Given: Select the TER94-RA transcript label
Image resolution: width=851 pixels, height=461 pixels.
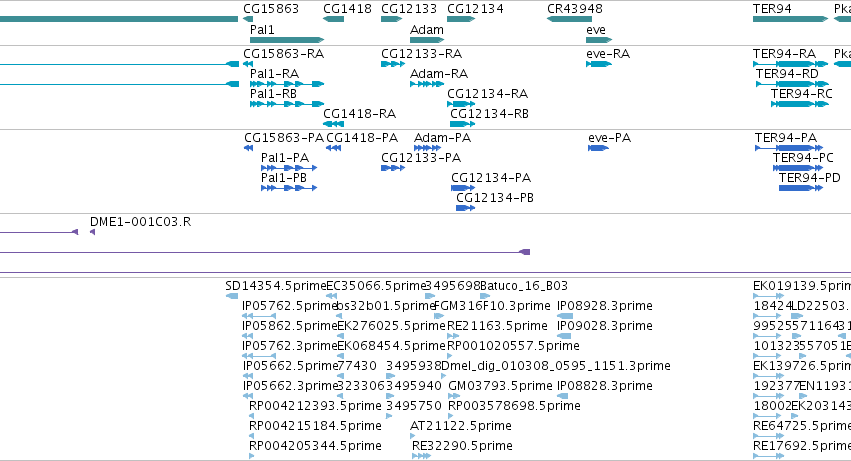Looking at the screenshot, I should pos(784,54).
